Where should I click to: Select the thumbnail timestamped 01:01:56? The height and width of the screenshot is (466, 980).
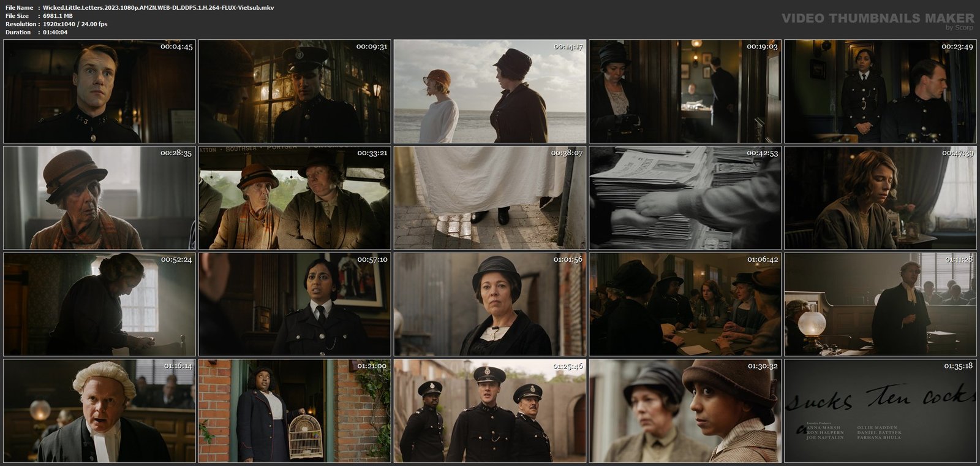(490, 304)
